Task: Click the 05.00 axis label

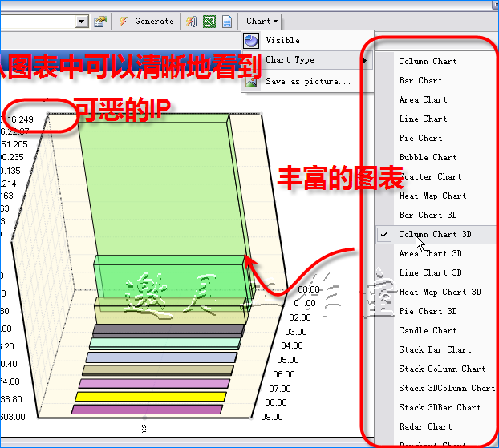Action: [288, 360]
